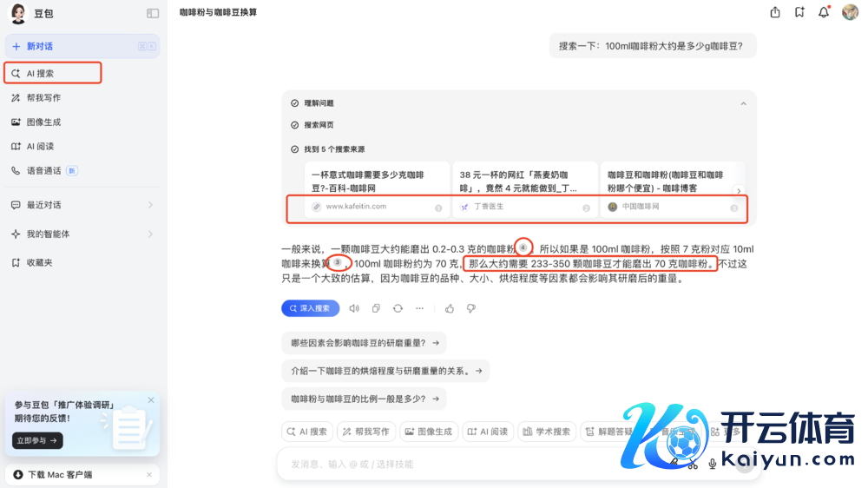
Task: Expand the 我的智能体 section
Action: pyautogui.click(x=82, y=234)
